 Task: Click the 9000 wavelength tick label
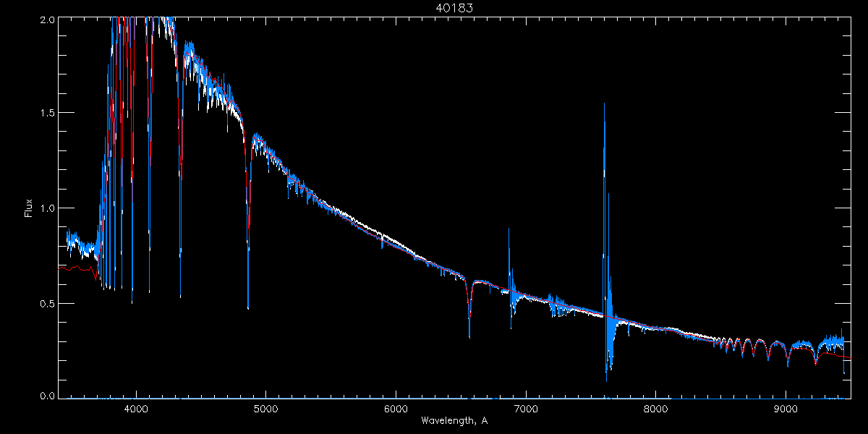pyautogui.click(x=786, y=409)
